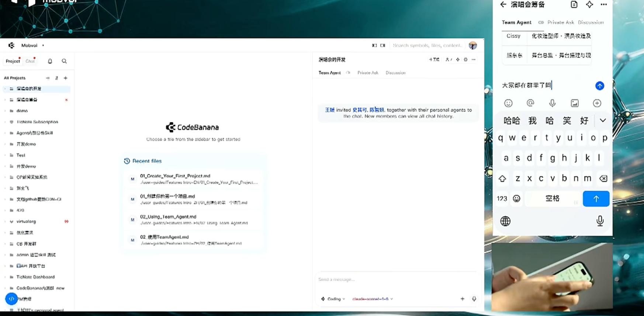Tap the @ mention icon in phone chat
This screenshot has height=316, width=644.
tap(530, 103)
